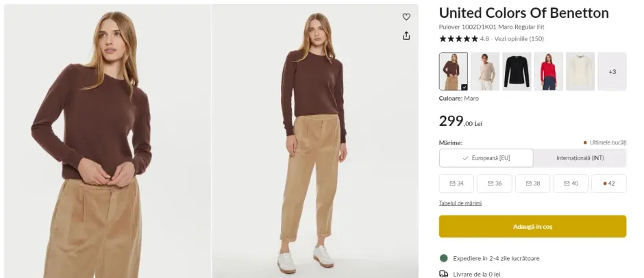Image resolution: width=644 pixels, height=278 pixels.
Task: Choose size 42 option
Action: click(608, 184)
